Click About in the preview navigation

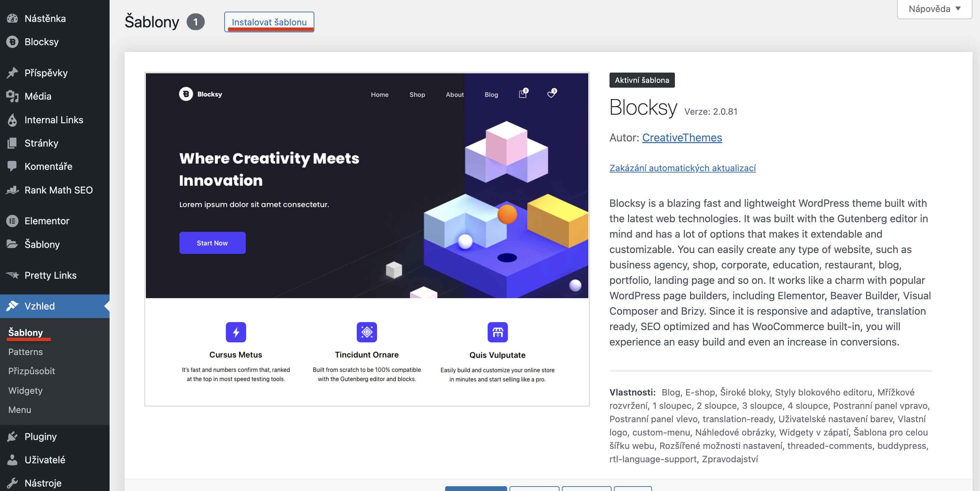point(455,94)
